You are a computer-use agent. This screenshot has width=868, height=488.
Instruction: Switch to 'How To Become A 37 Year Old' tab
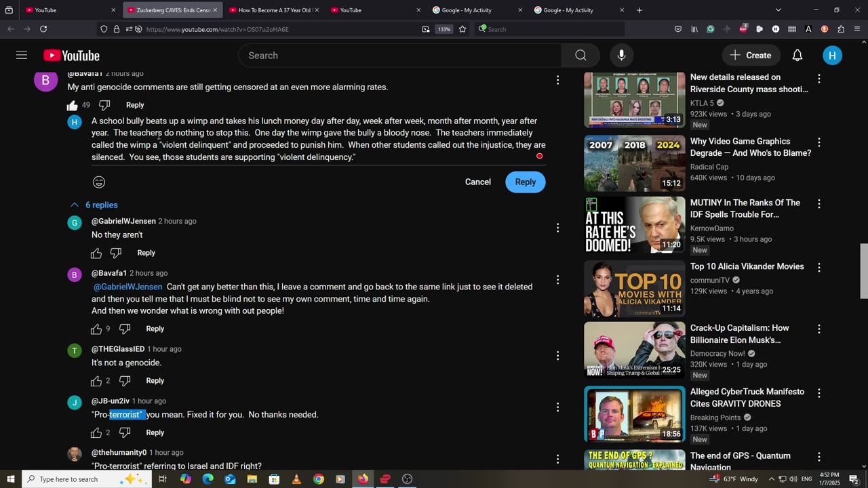click(x=273, y=10)
